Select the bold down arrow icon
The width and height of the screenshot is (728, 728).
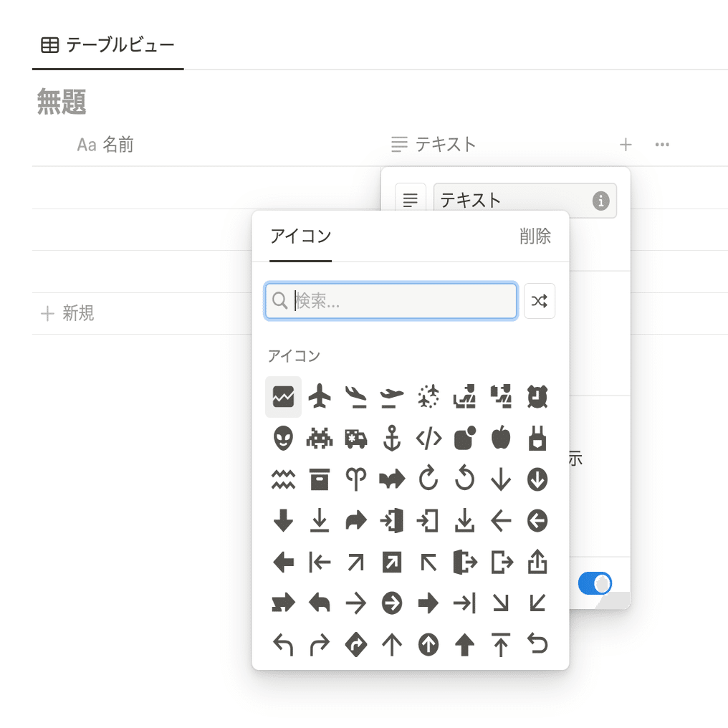point(283,521)
